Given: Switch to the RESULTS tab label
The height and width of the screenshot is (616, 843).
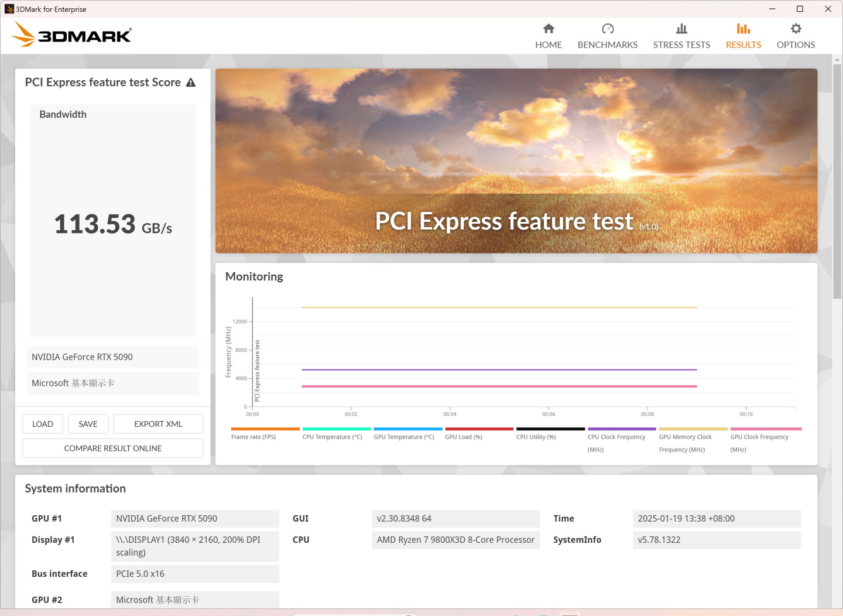Looking at the screenshot, I should point(743,45).
